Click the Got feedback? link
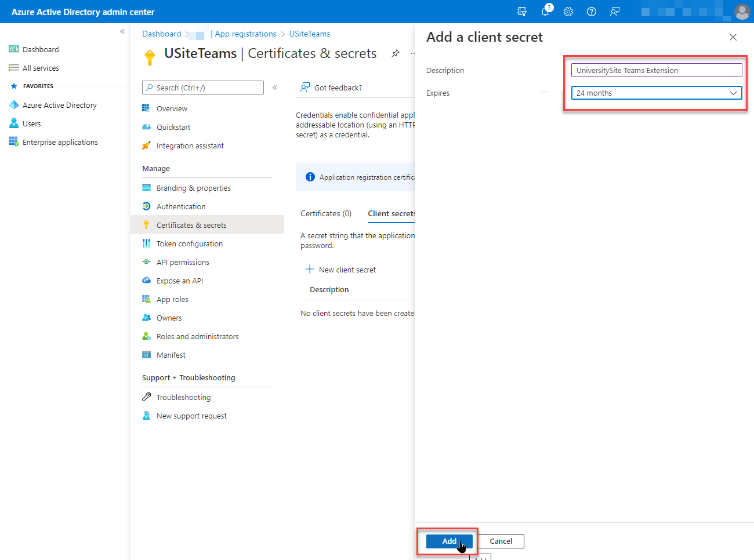 click(331, 88)
